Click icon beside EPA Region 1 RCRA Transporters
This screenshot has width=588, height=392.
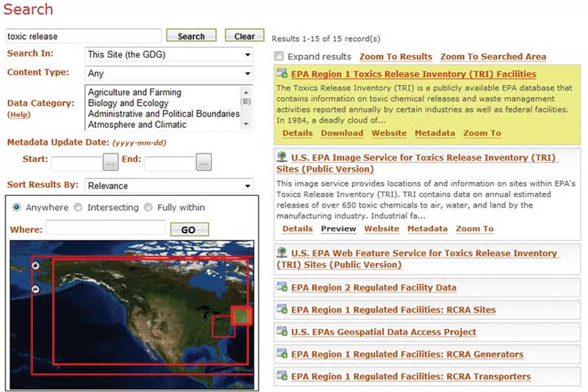(282, 376)
